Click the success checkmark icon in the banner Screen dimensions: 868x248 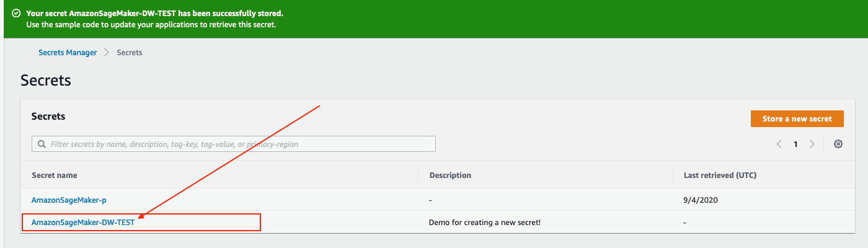pos(16,13)
